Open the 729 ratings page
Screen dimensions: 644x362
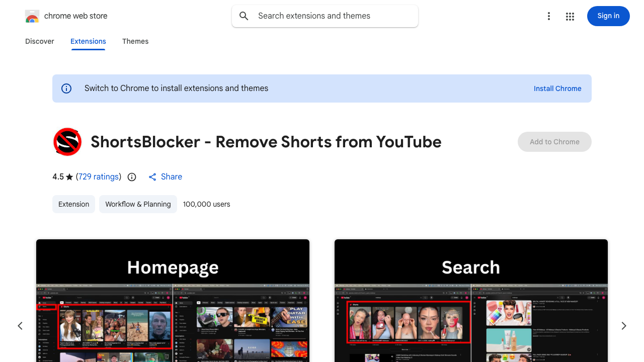99,177
